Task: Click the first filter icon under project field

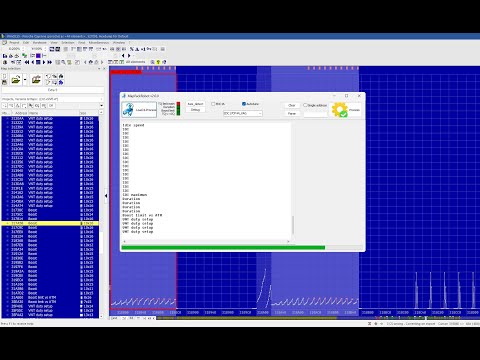Action: 4,106
